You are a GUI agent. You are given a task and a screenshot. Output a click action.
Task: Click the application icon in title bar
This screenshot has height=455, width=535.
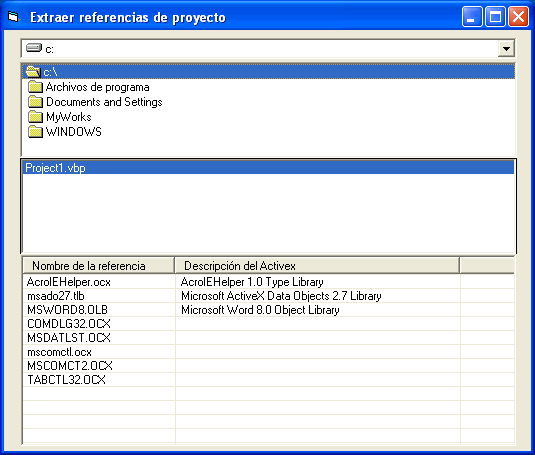click(x=13, y=16)
